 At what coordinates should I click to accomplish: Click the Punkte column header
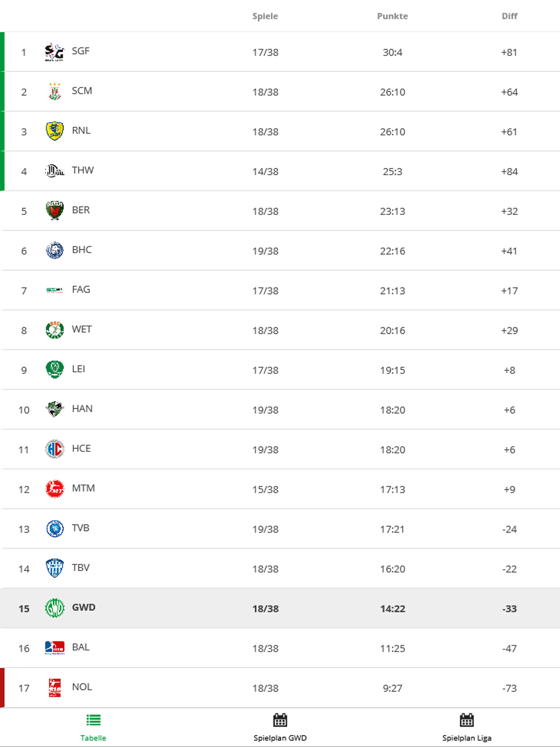(392, 16)
